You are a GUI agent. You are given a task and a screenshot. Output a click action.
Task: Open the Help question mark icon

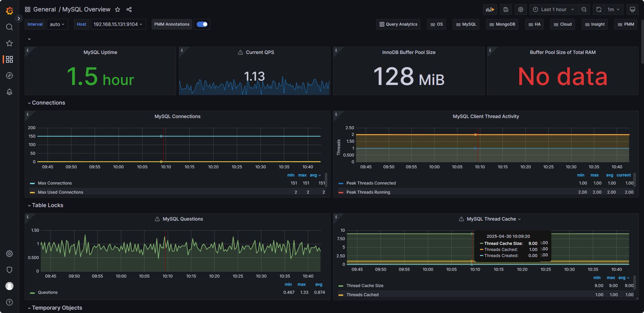pyautogui.click(x=9, y=302)
